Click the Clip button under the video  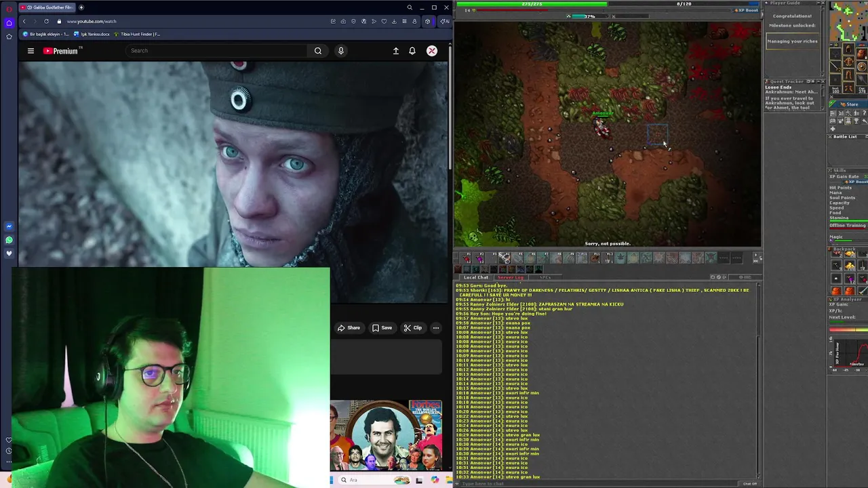[x=412, y=328]
